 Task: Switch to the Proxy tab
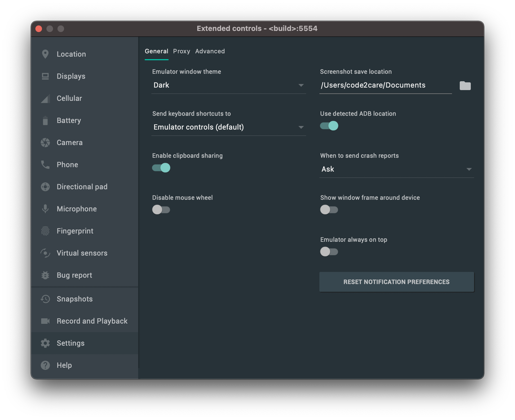[182, 51]
